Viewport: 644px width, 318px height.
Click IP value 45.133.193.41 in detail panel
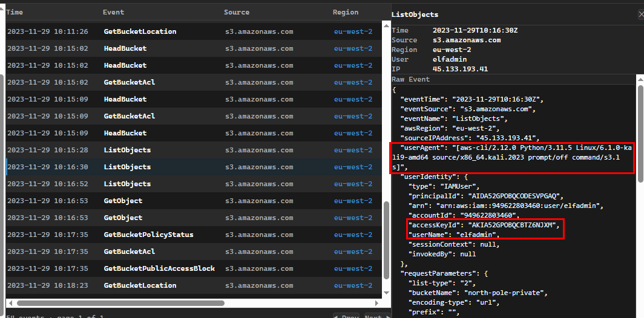[x=461, y=69]
